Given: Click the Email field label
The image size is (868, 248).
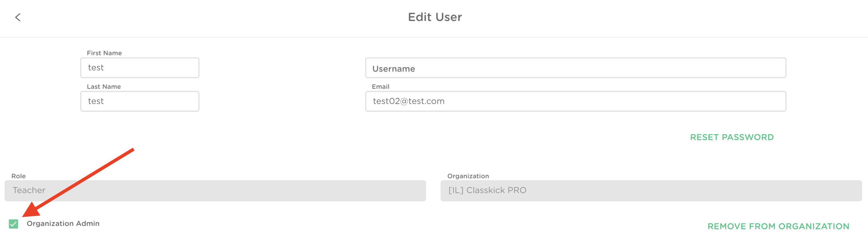Looking at the screenshot, I should click(380, 87).
